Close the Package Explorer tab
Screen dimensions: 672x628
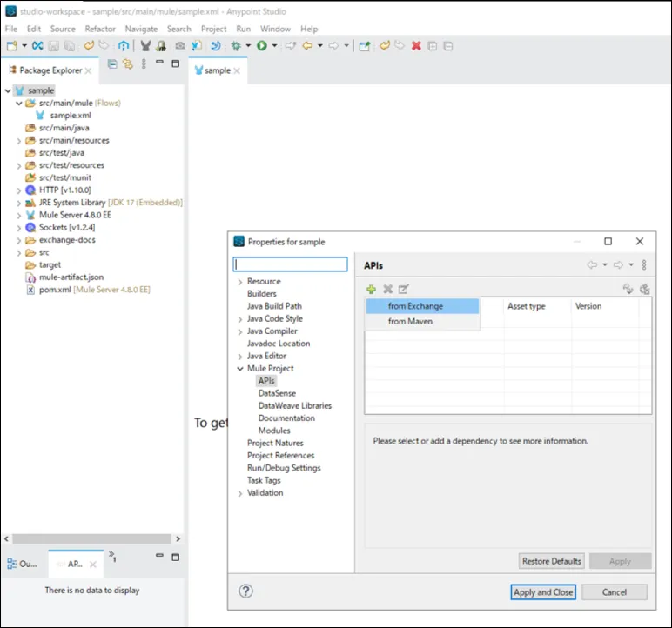[88, 70]
